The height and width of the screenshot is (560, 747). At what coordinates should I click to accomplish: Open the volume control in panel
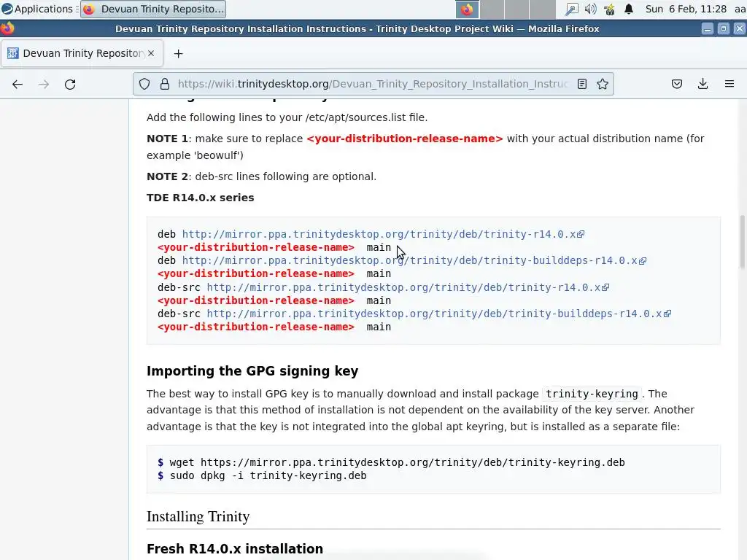click(x=590, y=9)
